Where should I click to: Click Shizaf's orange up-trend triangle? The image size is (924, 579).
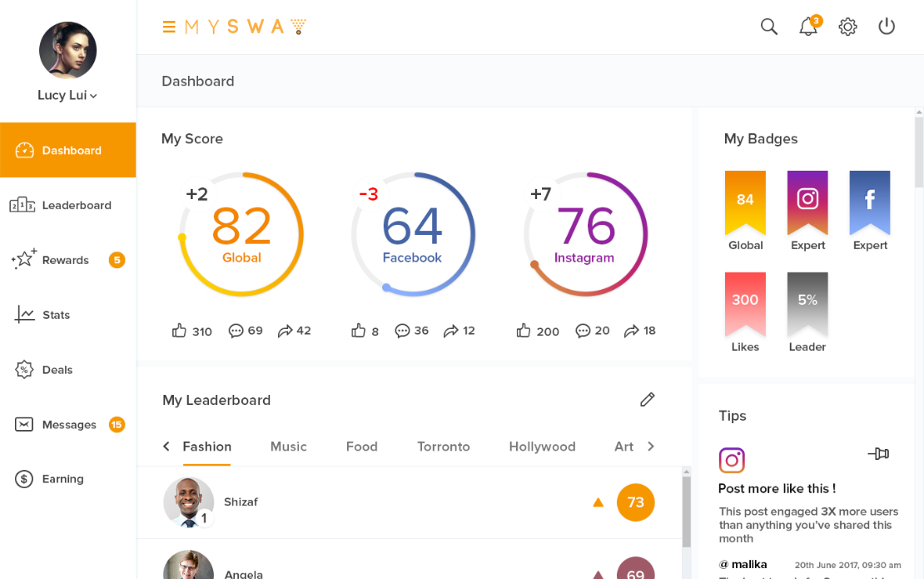click(x=599, y=502)
